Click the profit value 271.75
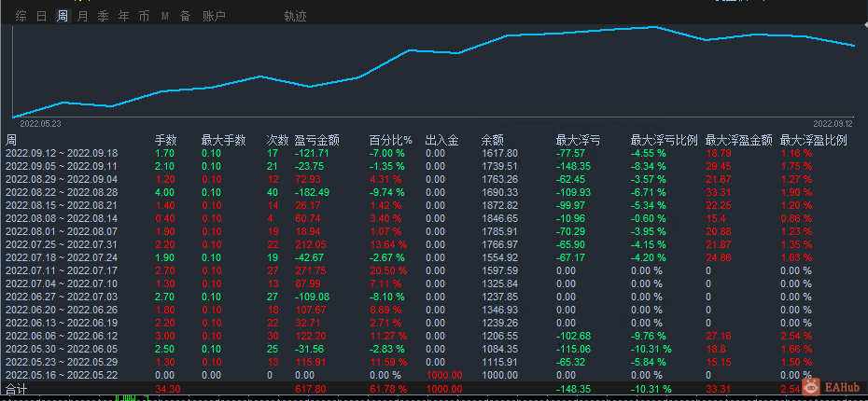 (311, 270)
